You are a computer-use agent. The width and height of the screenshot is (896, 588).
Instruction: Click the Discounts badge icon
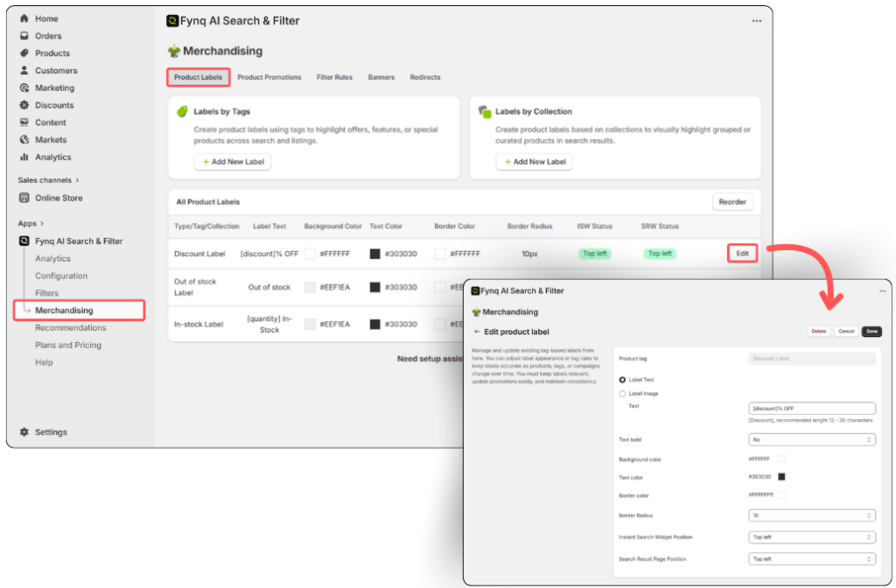[24, 105]
